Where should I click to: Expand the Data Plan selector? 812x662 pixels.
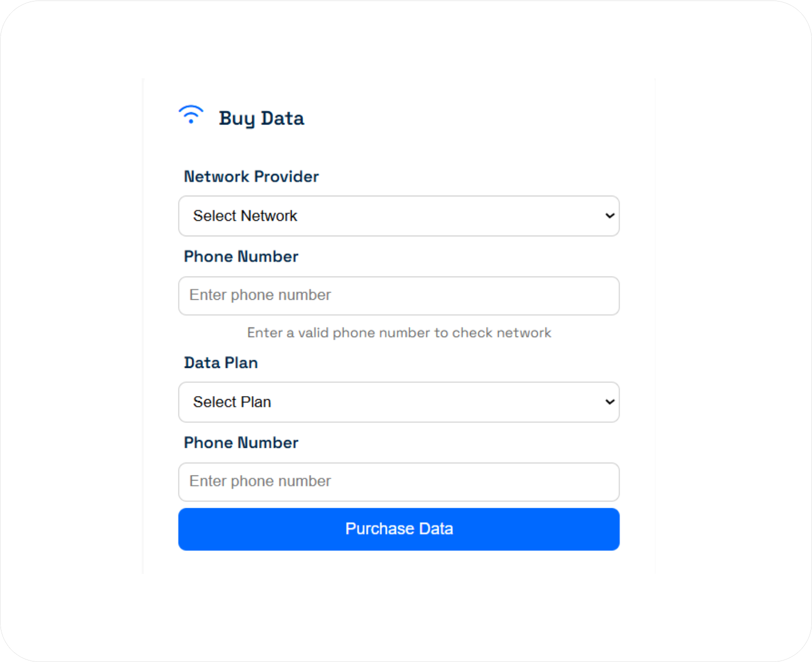399,402
